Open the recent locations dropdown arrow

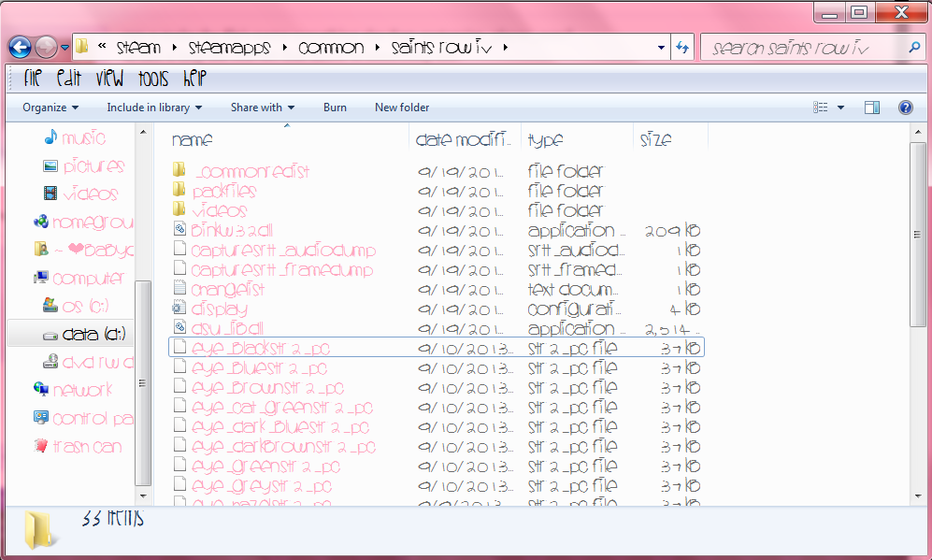[65, 48]
